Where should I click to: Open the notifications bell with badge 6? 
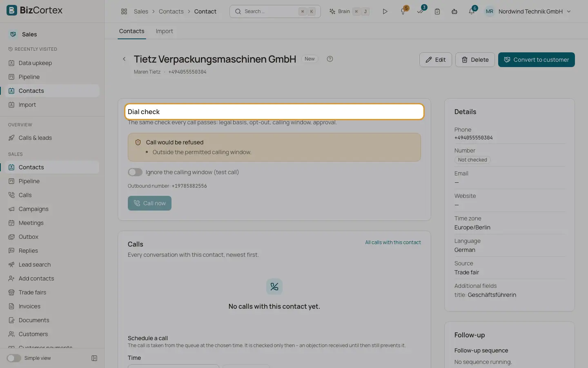[472, 11]
